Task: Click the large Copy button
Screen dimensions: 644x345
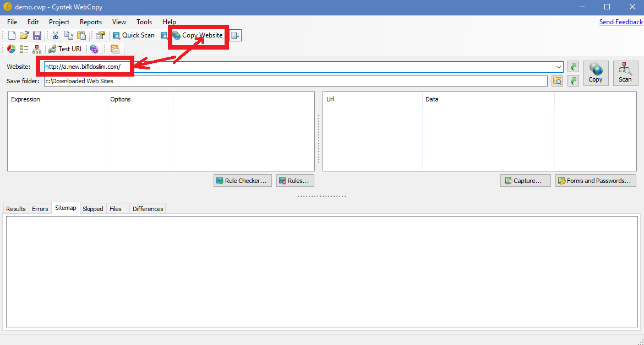Action: click(x=596, y=73)
